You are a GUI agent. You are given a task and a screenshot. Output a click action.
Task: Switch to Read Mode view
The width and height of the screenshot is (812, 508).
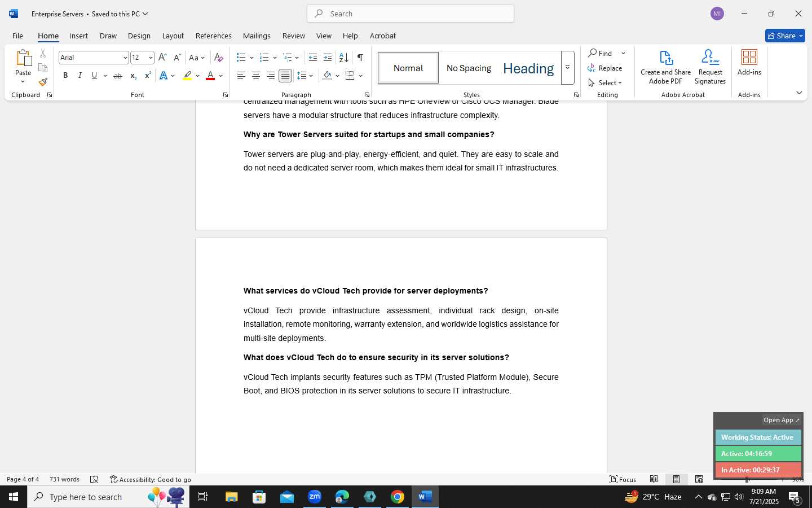(x=654, y=479)
